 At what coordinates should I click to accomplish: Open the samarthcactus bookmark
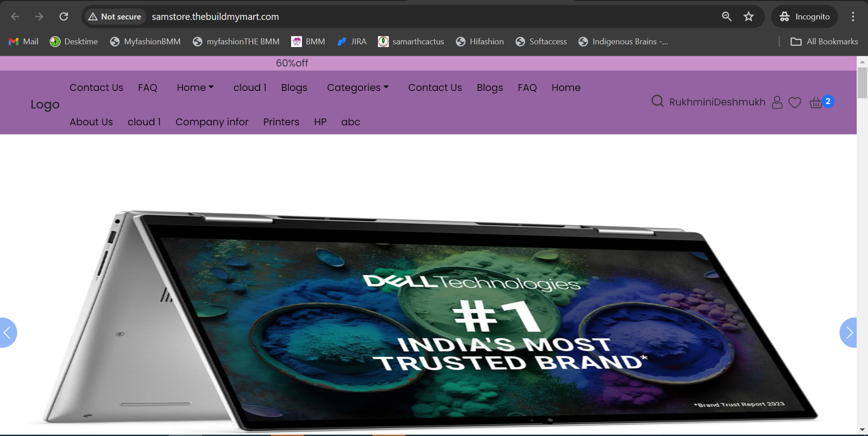pos(411,42)
